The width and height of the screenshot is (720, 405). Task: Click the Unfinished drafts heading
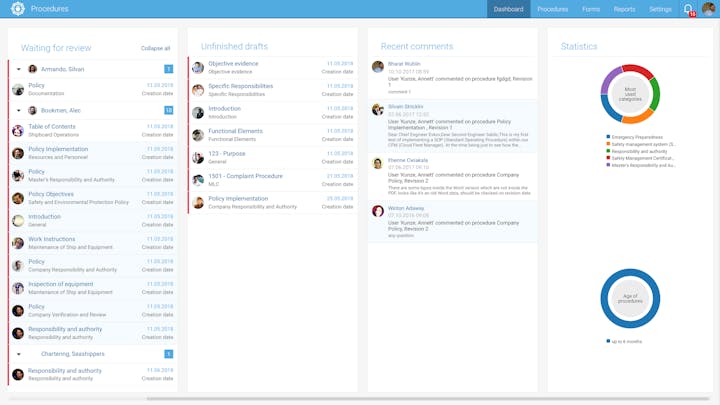[234, 46]
